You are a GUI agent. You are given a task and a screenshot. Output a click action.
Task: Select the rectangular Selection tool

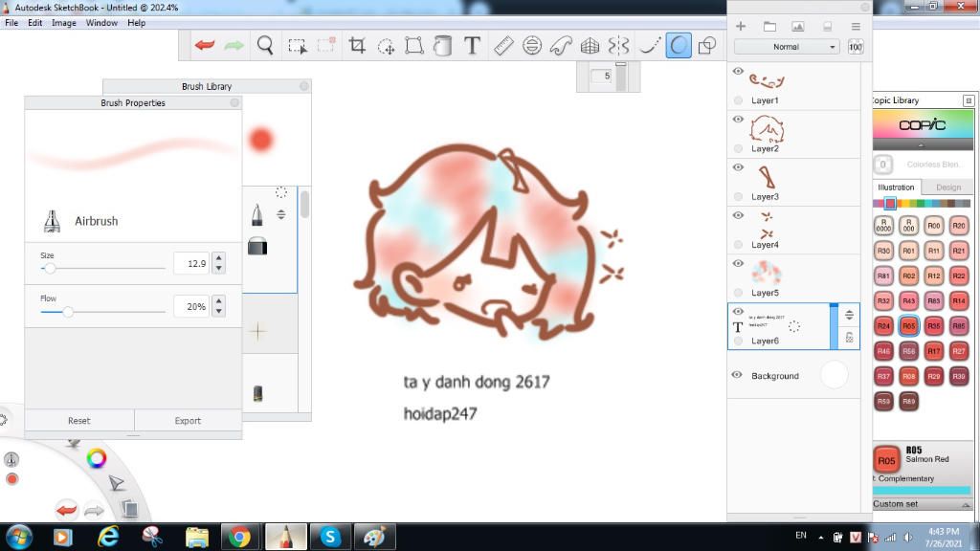point(297,46)
